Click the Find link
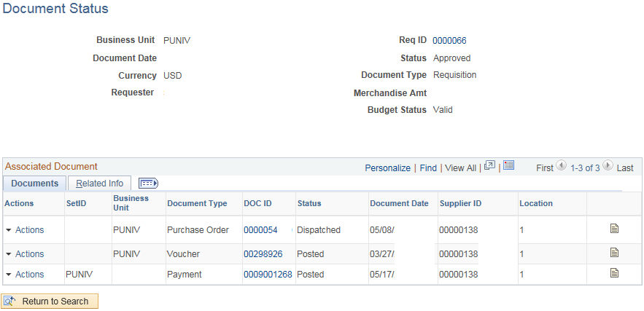This screenshot has height=311, width=644. pyautogui.click(x=428, y=168)
